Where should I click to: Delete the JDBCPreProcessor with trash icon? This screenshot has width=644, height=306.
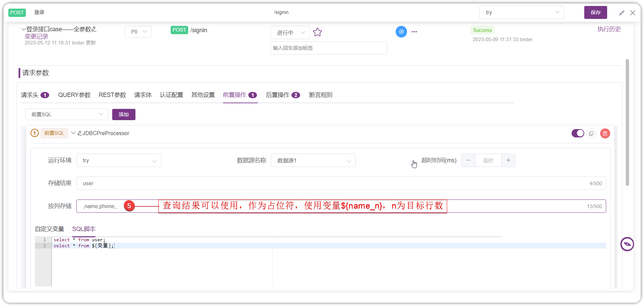click(x=605, y=133)
